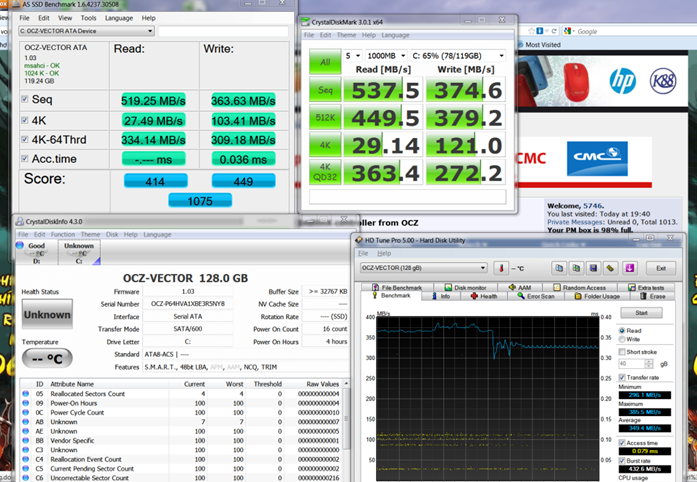Click the CrystalDiskInfo attribute list scrollbar
697x482 pixels.
(x=346, y=429)
